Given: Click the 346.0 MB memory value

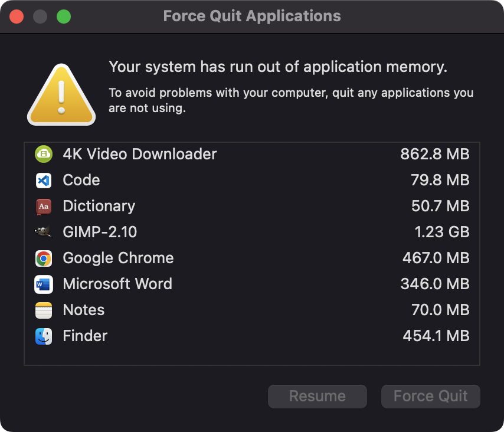Looking at the screenshot, I should (x=435, y=284).
